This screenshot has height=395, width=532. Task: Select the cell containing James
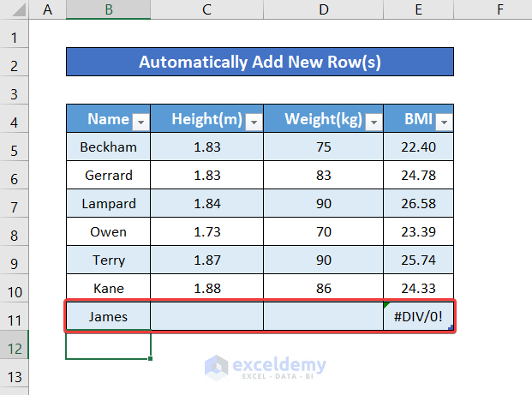click(x=108, y=316)
